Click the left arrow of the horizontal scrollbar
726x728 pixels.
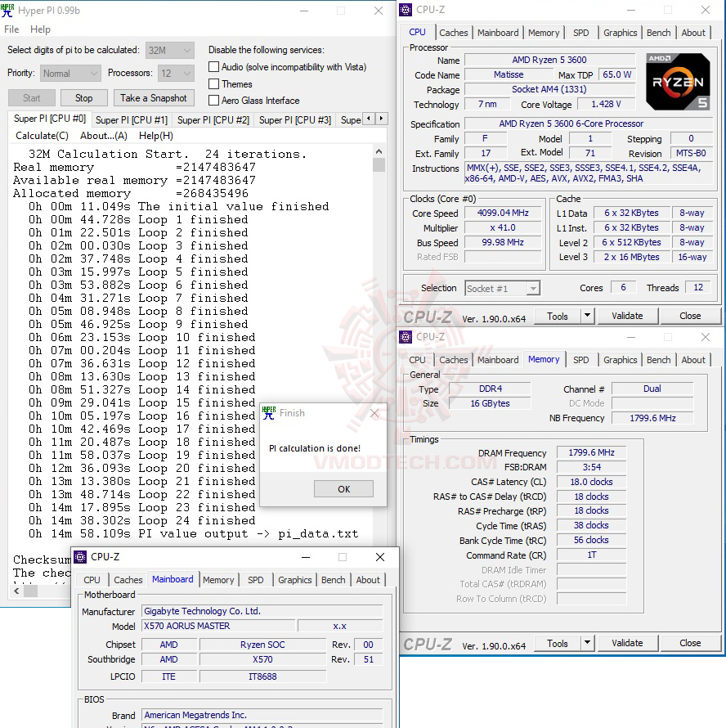tap(16, 591)
